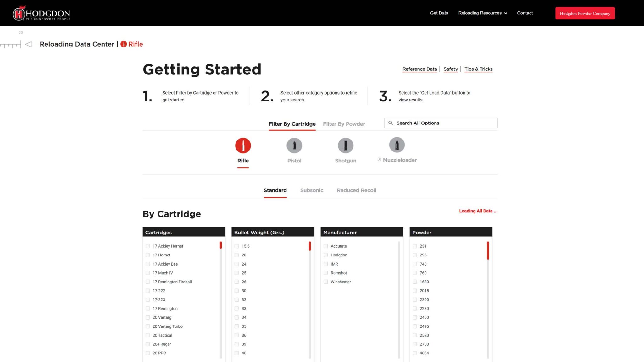Screen dimensions: 644x362
Task: Check the 17 Hornet cartridge box
Action: [x=148, y=255]
